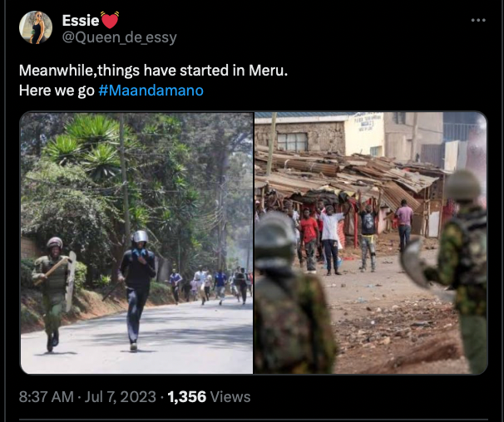The image size is (504, 422).
Task: Open the #Maandamano hashtag link
Action: click(151, 91)
